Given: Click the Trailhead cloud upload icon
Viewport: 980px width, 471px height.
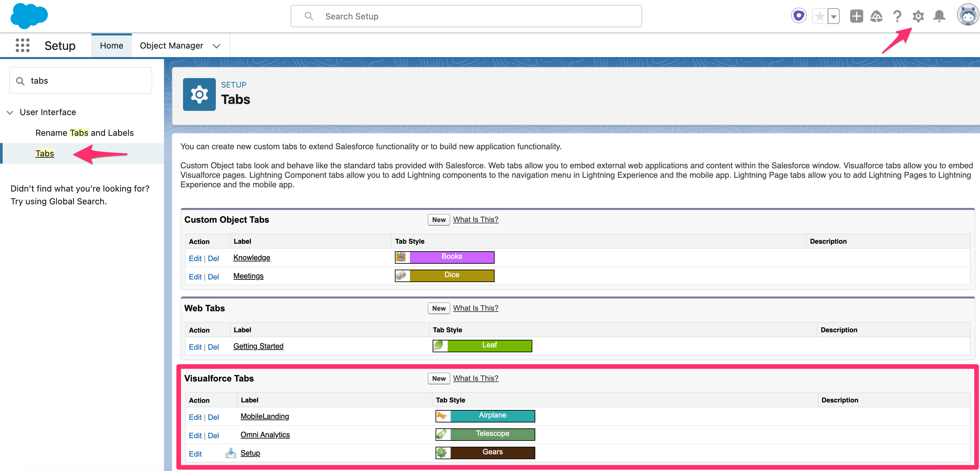Looking at the screenshot, I should [x=876, y=16].
